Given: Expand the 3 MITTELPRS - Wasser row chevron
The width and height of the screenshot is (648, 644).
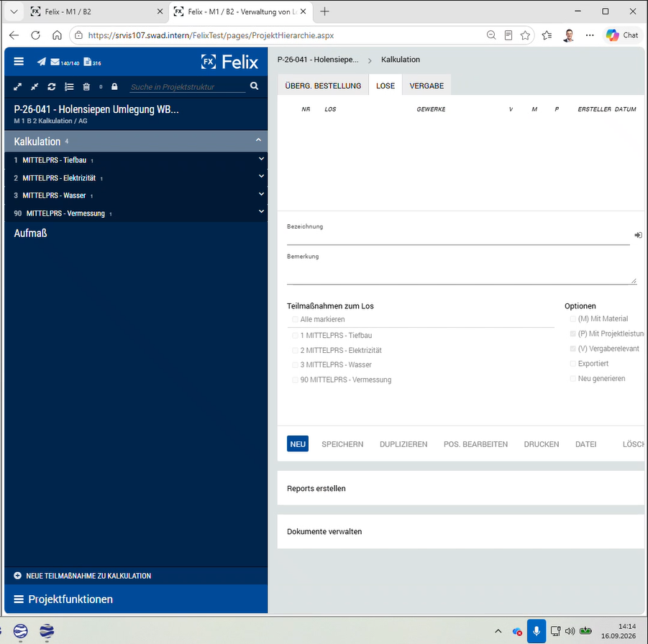Looking at the screenshot, I should coord(261,194).
